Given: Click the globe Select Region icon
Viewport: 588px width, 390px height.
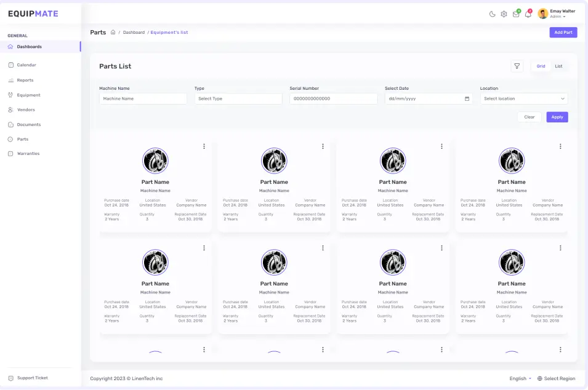Looking at the screenshot, I should coord(540,379).
